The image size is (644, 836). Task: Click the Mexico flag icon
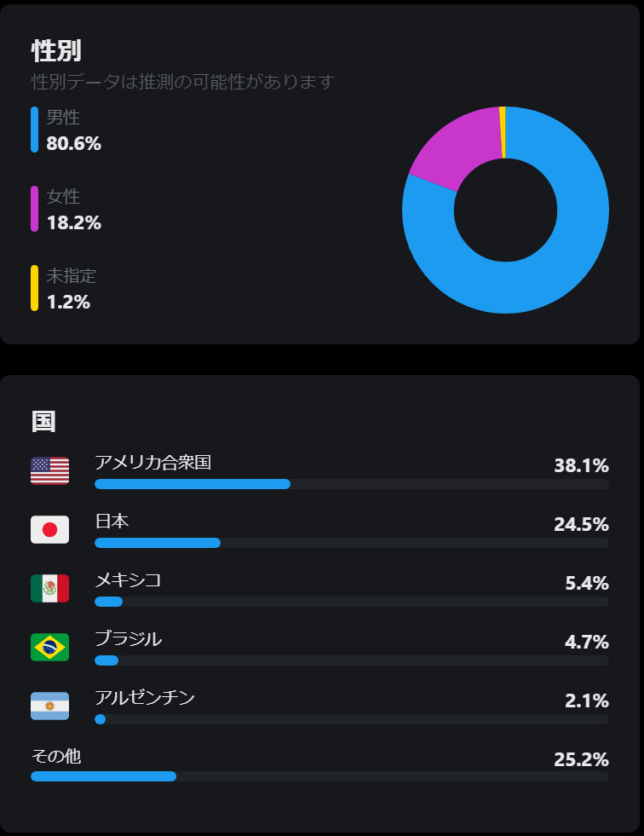click(x=49, y=588)
